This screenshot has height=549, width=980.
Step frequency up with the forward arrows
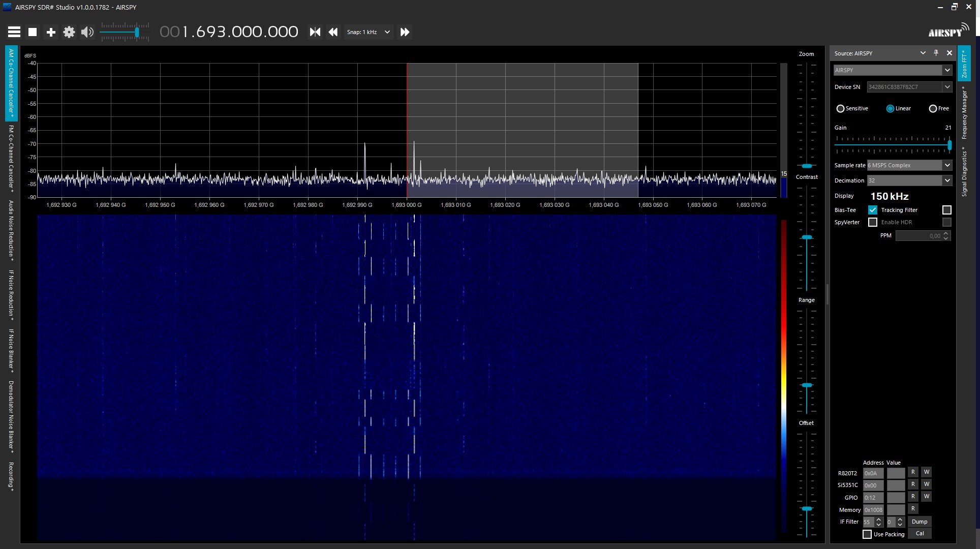405,32
